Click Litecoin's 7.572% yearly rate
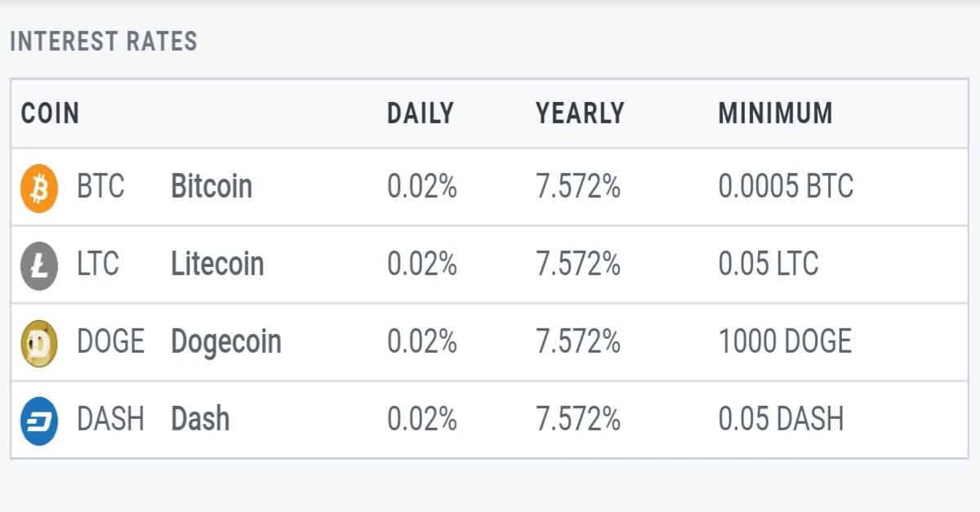980x512 pixels. (x=578, y=265)
